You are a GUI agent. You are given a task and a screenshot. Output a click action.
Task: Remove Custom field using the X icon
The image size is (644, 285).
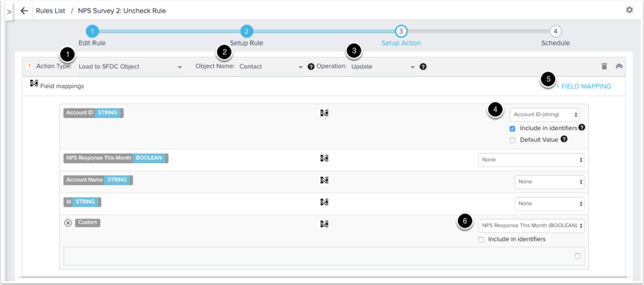point(69,223)
